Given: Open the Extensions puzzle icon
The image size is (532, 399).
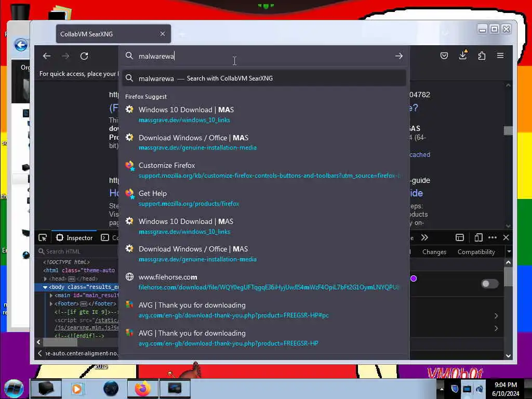Looking at the screenshot, I should [482, 56].
